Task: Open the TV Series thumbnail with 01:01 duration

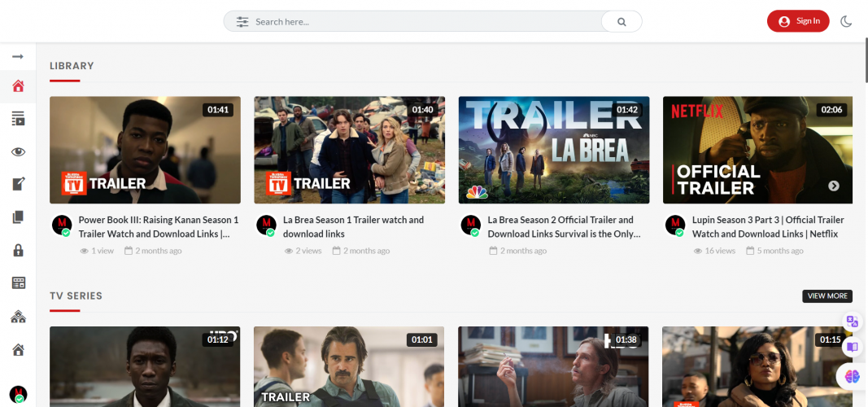Action: [x=349, y=366]
